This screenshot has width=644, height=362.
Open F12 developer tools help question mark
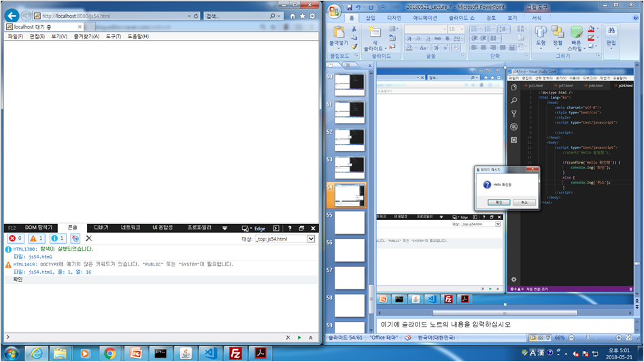point(290,228)
